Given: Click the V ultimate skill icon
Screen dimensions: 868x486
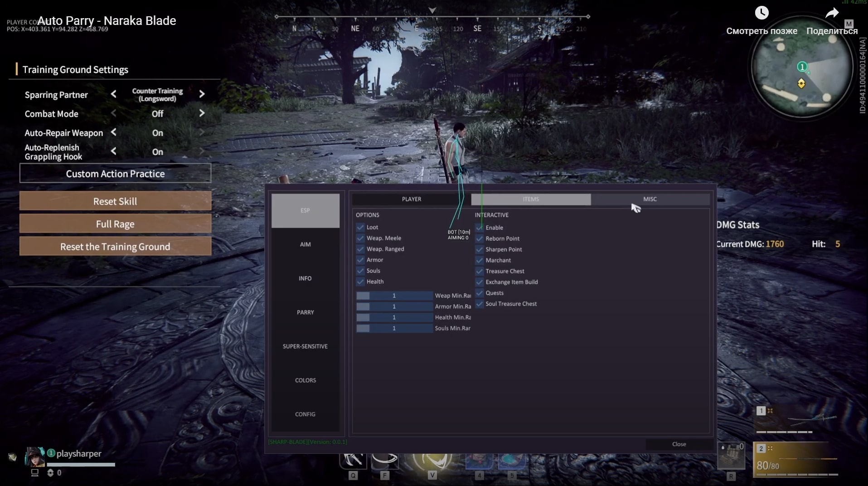Looking at the screenshot, I should [x=432, y=459].
